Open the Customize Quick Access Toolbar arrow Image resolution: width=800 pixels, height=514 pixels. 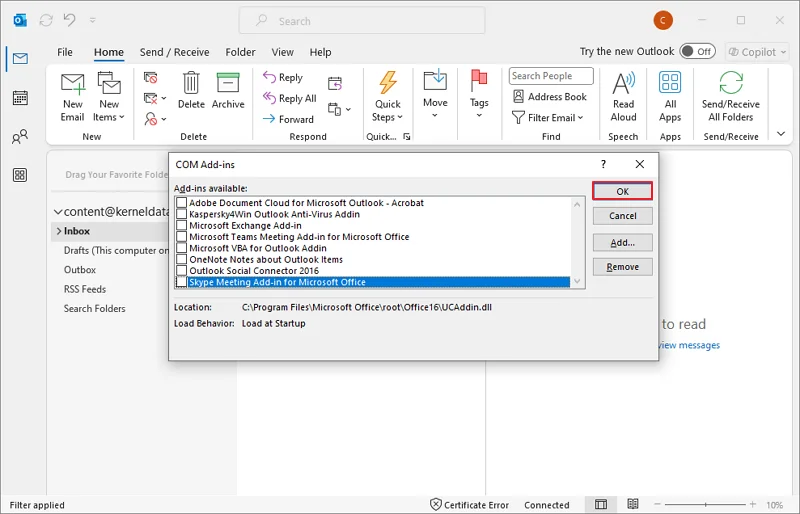pyautogui.click(x=92, y=20)
